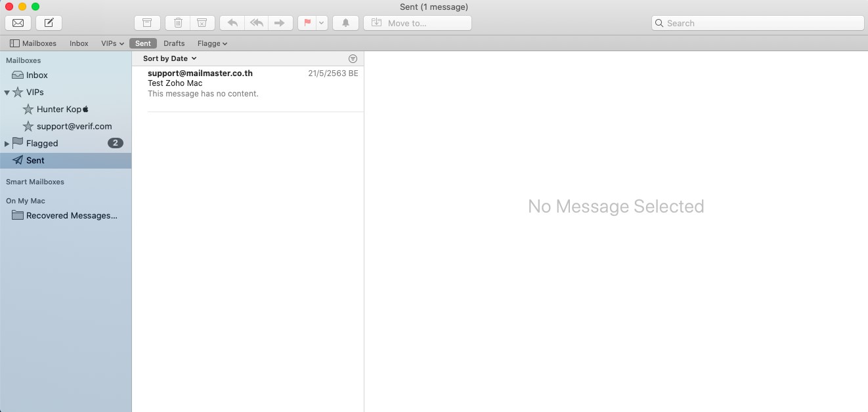Open Inbox from the favorites bar
The image size is (868, 412).
(79, 43)
